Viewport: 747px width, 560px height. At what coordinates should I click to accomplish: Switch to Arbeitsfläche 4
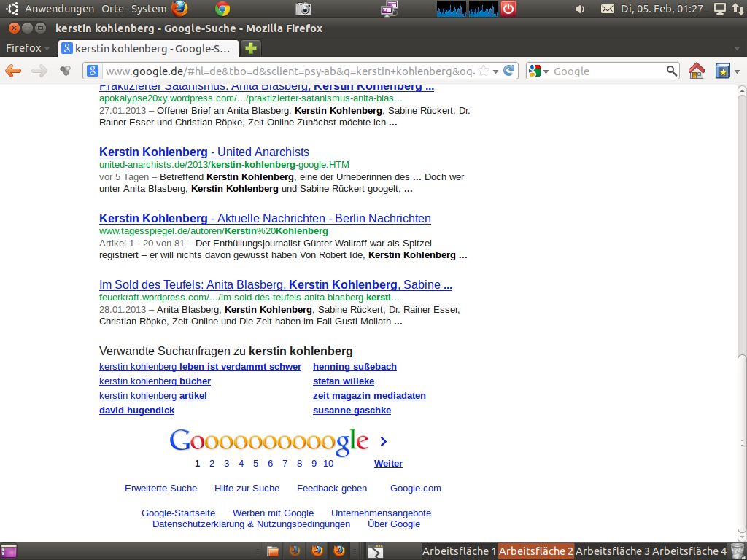[689, 551]
